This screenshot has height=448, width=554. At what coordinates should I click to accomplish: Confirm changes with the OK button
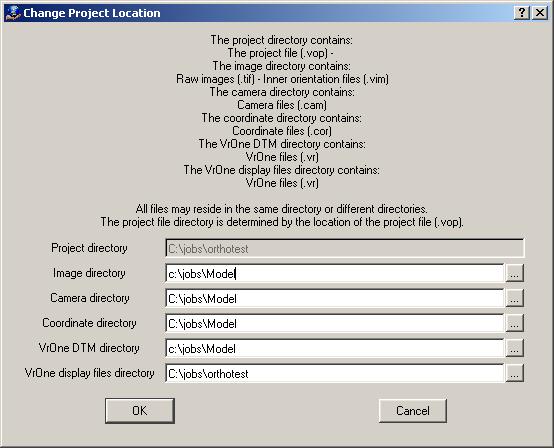coord(140,411)
